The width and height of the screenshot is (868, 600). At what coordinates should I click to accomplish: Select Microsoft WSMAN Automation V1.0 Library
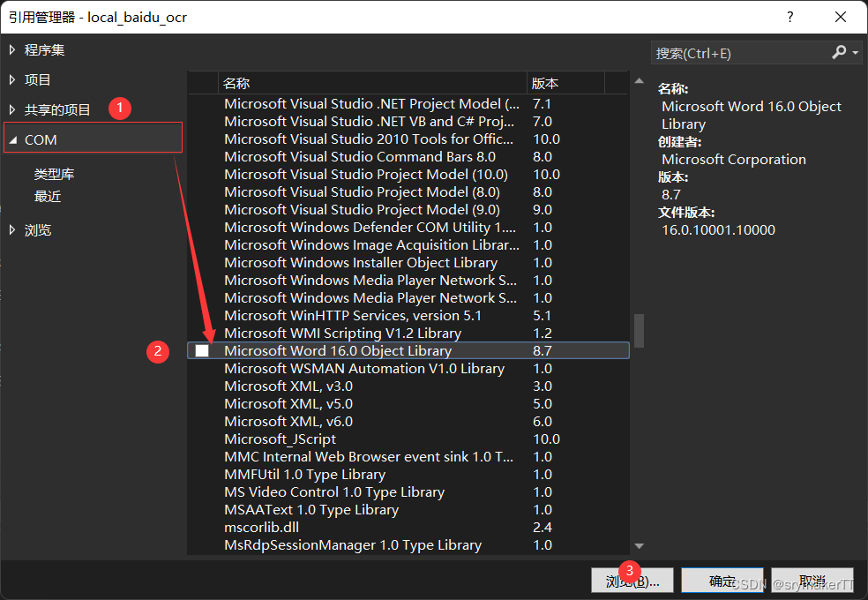[408, 369]
